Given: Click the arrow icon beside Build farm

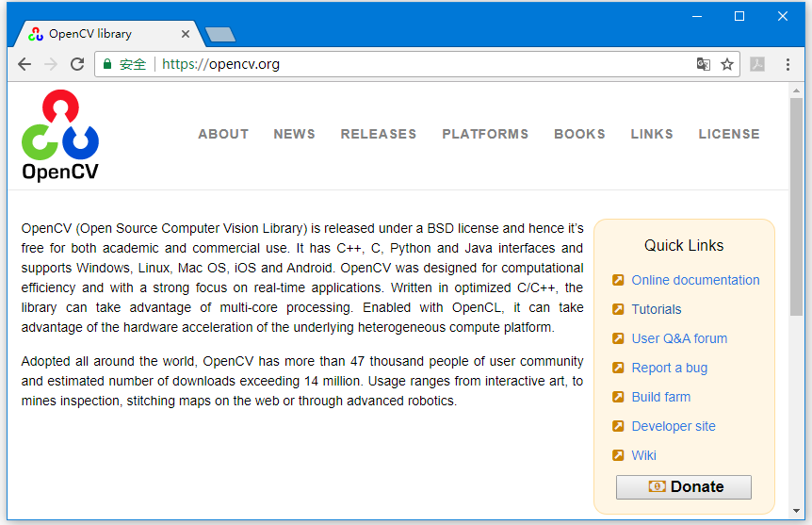Looking at the screenshot, I should [618, 397].
